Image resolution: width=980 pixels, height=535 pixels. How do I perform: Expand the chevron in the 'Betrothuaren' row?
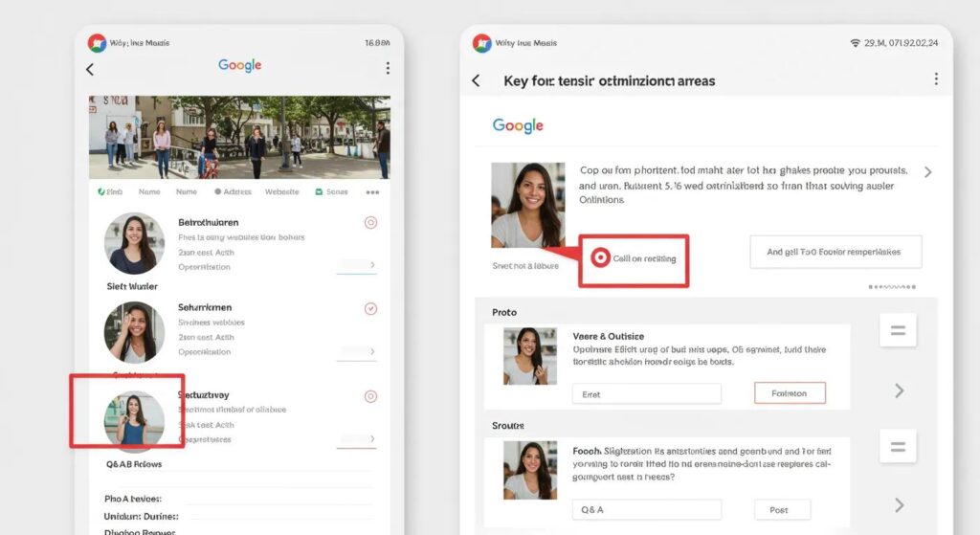click(372, 265)
